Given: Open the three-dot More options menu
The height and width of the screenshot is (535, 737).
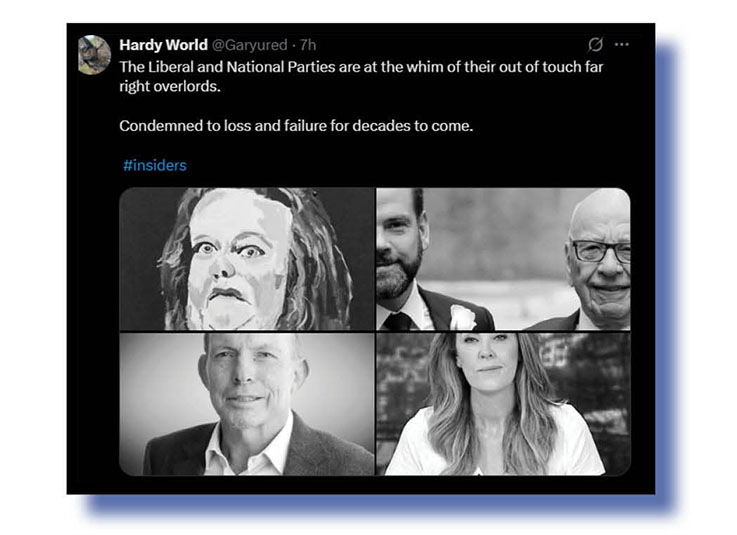Looking at the screenshot, I should tap(622, 45).
